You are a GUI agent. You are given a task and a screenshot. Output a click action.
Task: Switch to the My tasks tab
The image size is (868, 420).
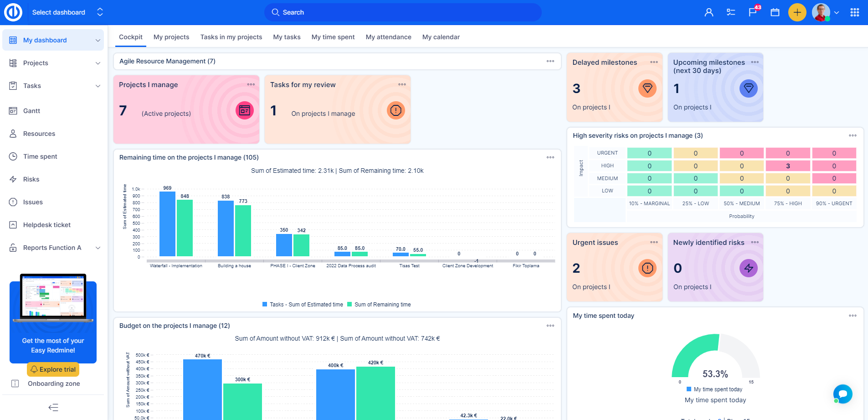[287, 37]
